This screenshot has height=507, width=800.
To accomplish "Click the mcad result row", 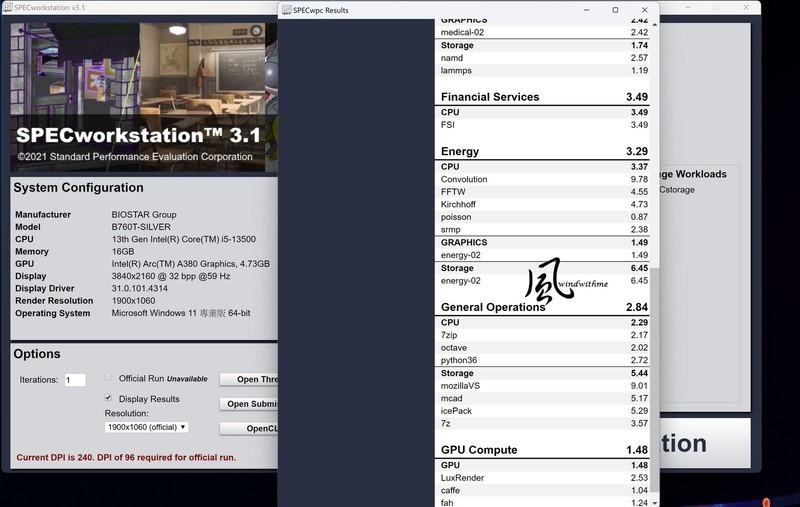I will [x=543, y=398].
